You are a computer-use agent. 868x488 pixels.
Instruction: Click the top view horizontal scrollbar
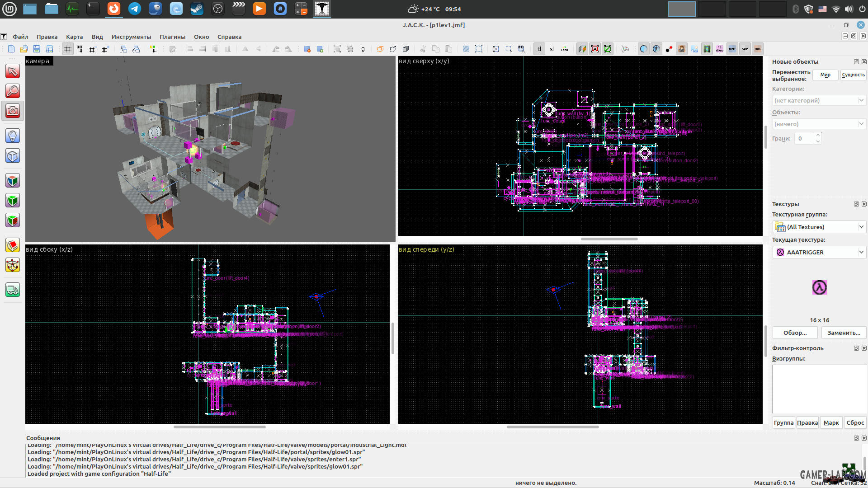609,239
